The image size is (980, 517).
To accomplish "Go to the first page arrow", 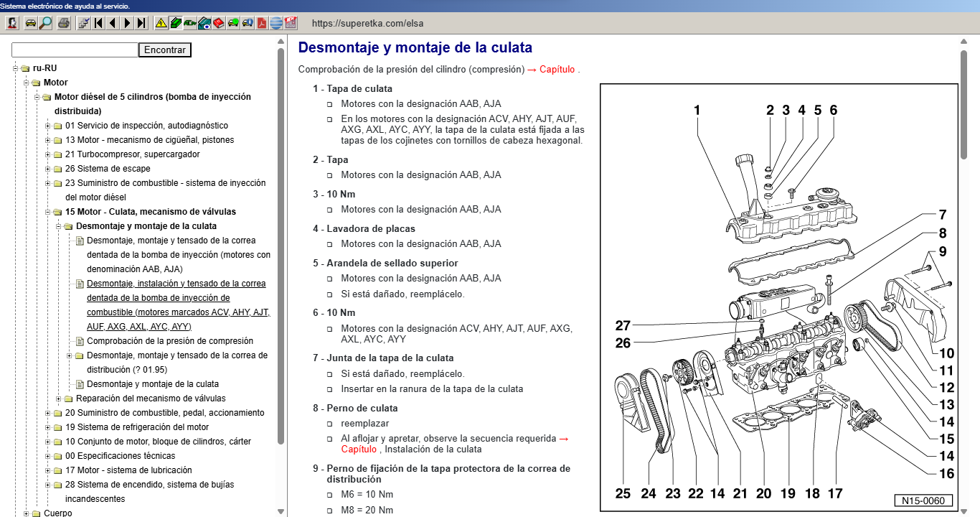I will [98, 23].
